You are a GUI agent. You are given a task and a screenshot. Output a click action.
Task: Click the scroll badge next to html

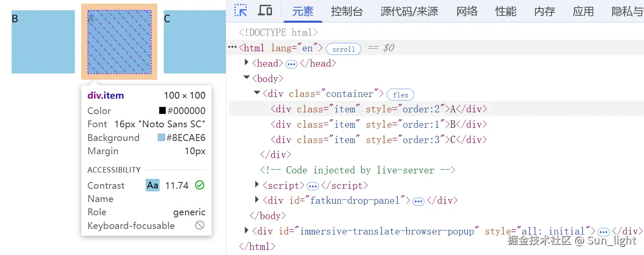[343, 49]
